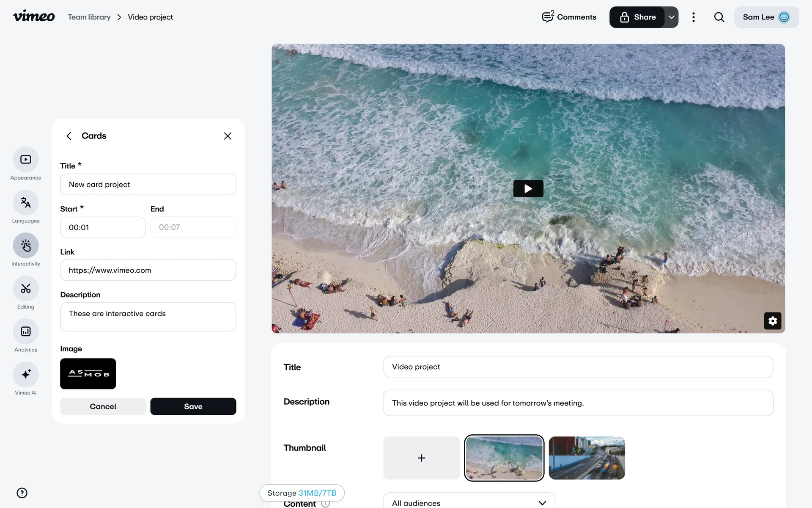Image resolution: width=812 pixels, height=508 pixels.
Task: Open player settings gear on video
Action: tap(772, 321)
